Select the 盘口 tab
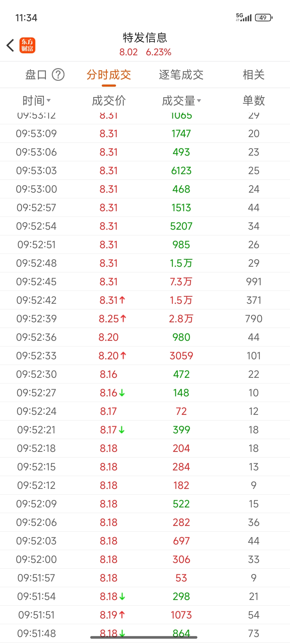This screenshot has width=290, height=644. (36, 75)
